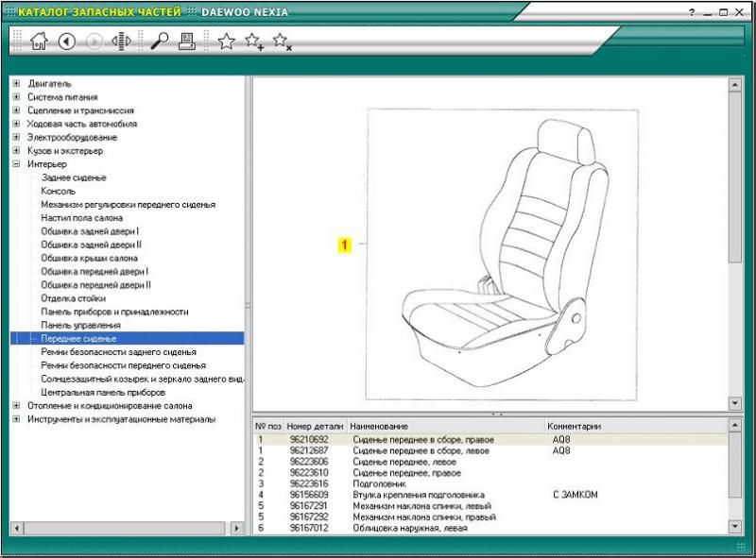The image size is (756, 558).
Task: Expand the Двигатель tree node
Action: point(16,83)
